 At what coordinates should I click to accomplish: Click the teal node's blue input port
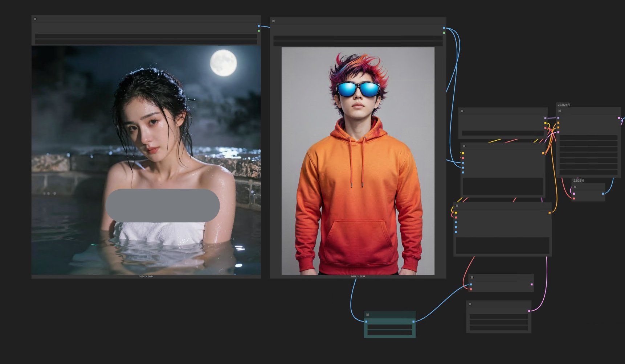pyautogui.click(x=366, y=322)
